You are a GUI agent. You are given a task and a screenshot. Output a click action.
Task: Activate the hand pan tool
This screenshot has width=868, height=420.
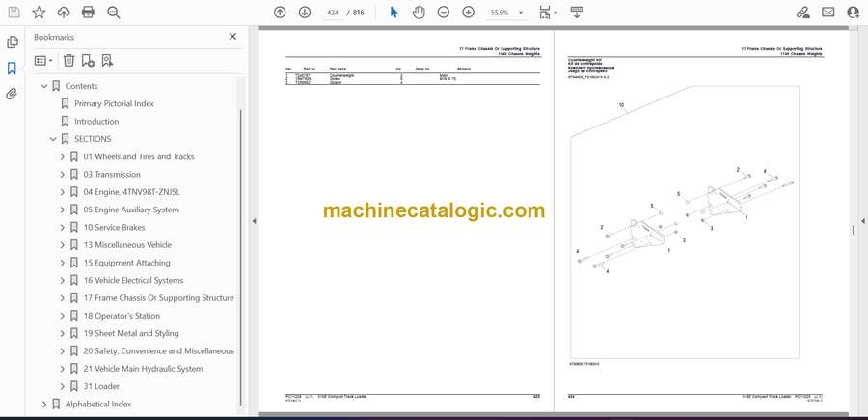click(420, 13)
